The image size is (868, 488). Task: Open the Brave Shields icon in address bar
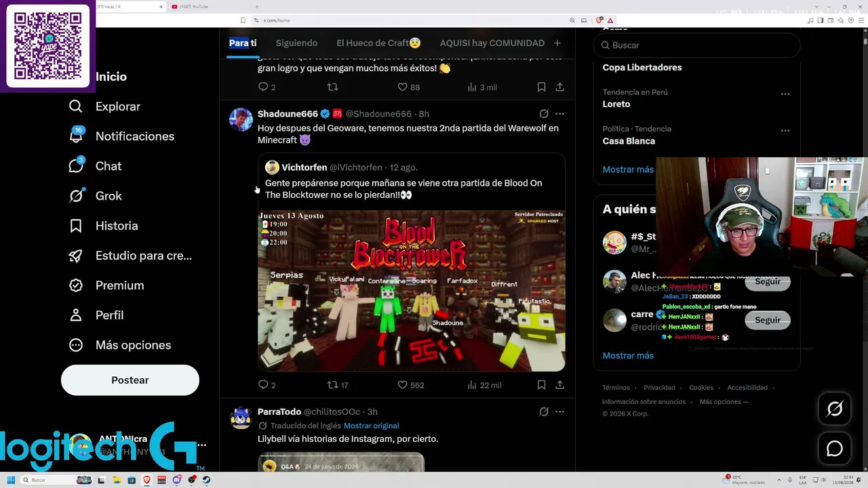point(599,20)
